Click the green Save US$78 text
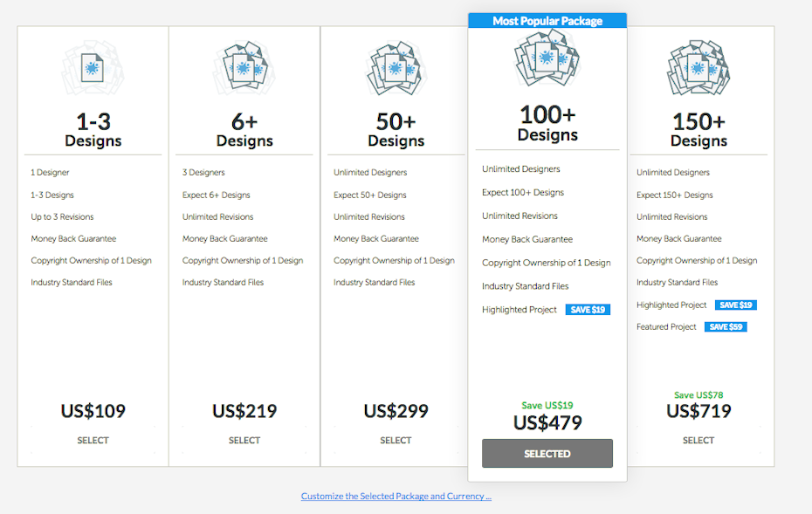Screen dimensions: 812x514 (x=698, y=395)
